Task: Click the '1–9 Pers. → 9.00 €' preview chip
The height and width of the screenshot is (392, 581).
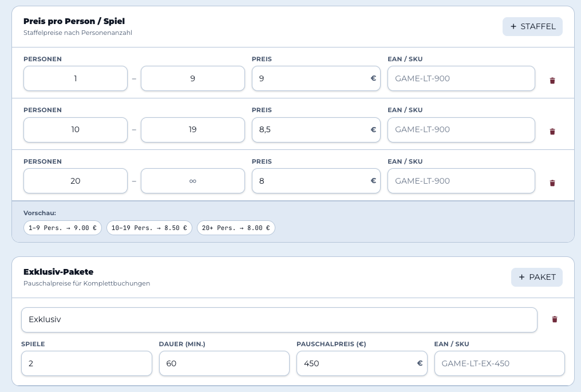Action: pyautogui.click(x=62, y=228)
